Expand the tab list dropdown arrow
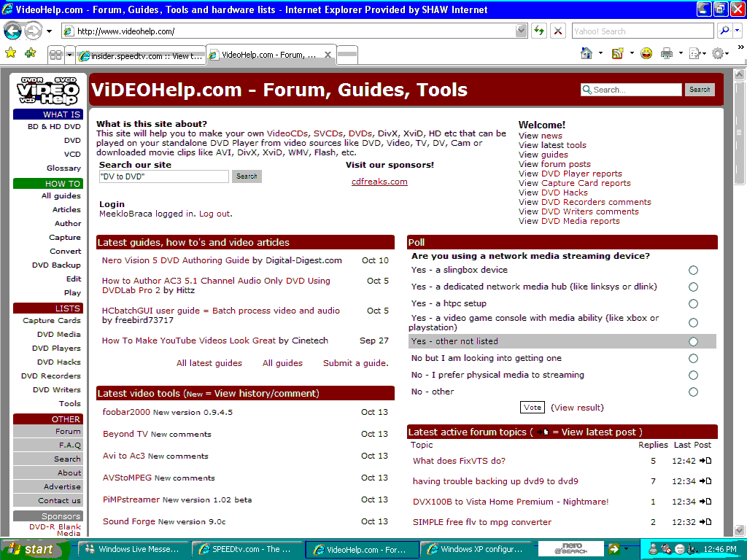Viewport: 747px width, 560px height. (69, 55)
